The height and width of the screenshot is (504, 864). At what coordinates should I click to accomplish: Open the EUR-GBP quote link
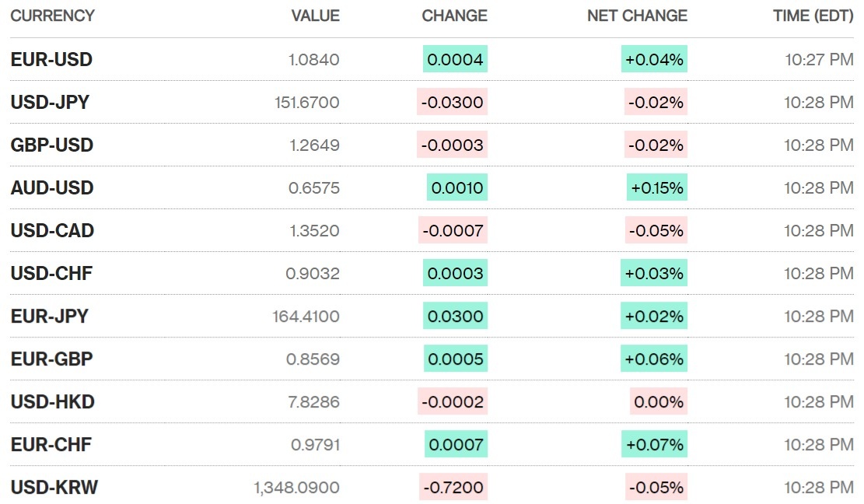[x=51, y=359]
